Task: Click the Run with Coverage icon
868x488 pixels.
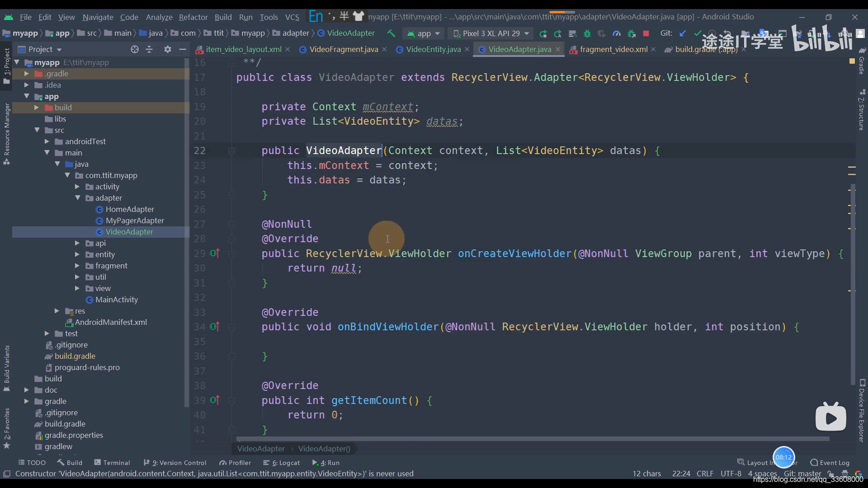Action: click(x=602, y=33)
